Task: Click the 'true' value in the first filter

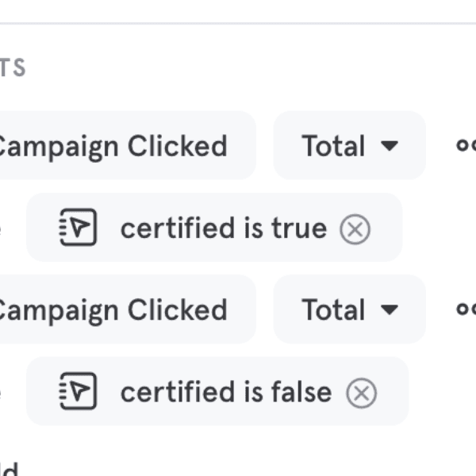Action: coord(298,228)
